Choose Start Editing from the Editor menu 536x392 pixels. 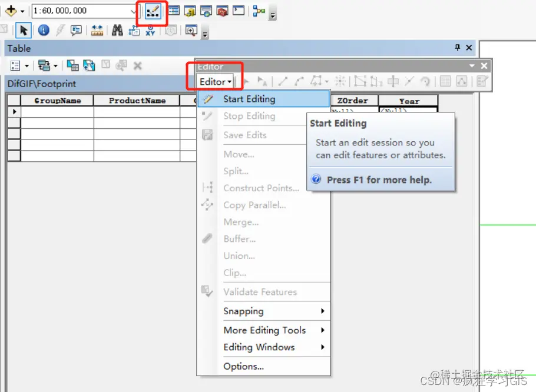click(263, 99)
